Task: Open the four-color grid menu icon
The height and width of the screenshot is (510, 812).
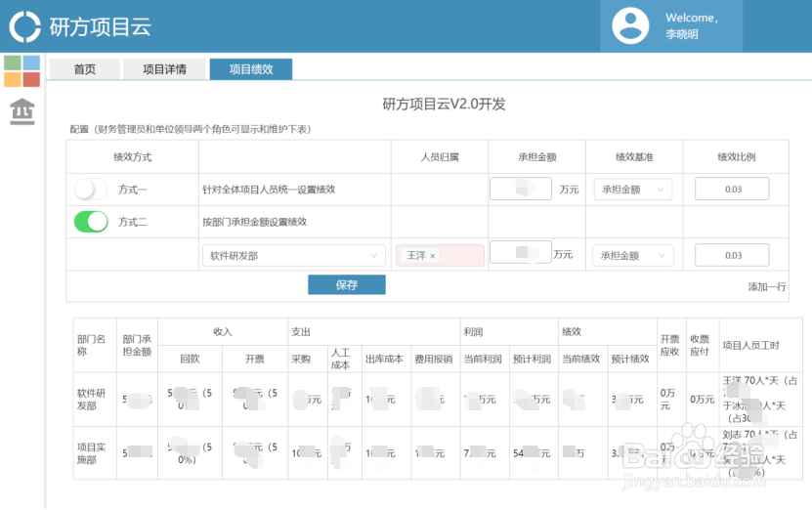Action: coord(21,71)
